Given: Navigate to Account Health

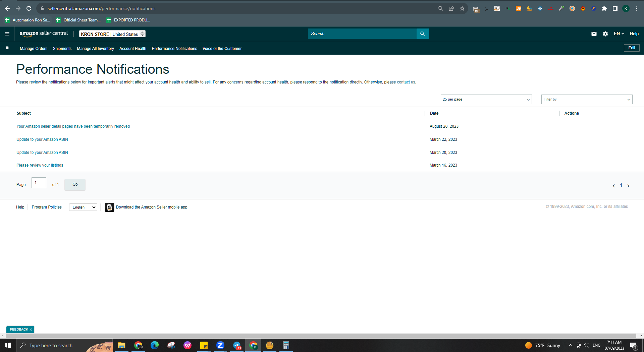Looking at the screenshot, I should (x=133, y=49).
